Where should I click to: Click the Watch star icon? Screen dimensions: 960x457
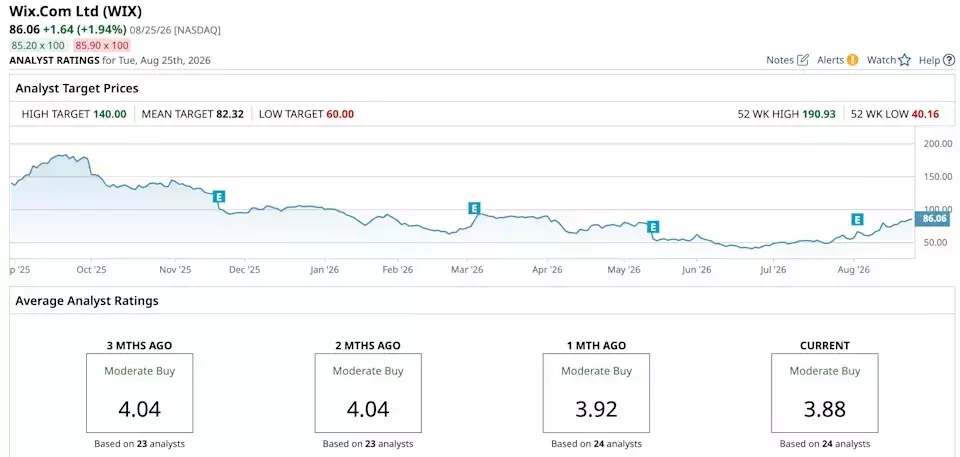click(905, 60)
